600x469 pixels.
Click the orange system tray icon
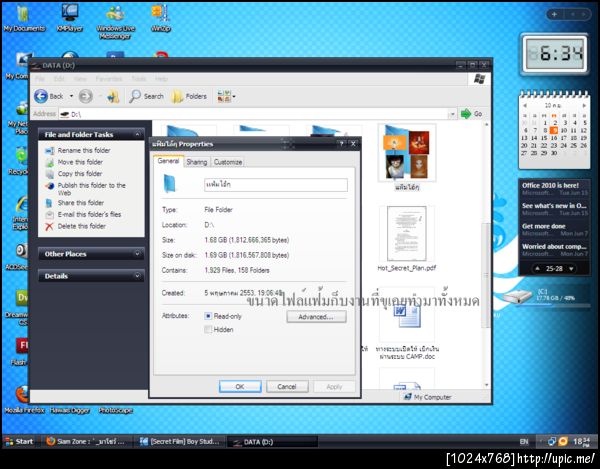(563, 441)
